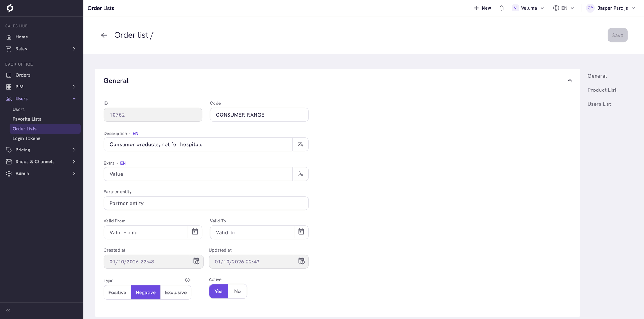Open the Login Tokens page
644x319 pixels.
tap(26, 138)
